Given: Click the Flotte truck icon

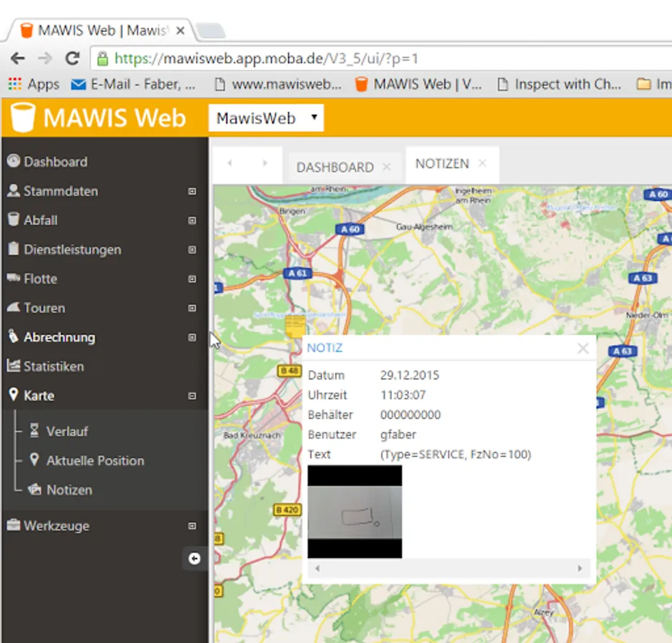Looking at the screenshot, I should point(14,278).
